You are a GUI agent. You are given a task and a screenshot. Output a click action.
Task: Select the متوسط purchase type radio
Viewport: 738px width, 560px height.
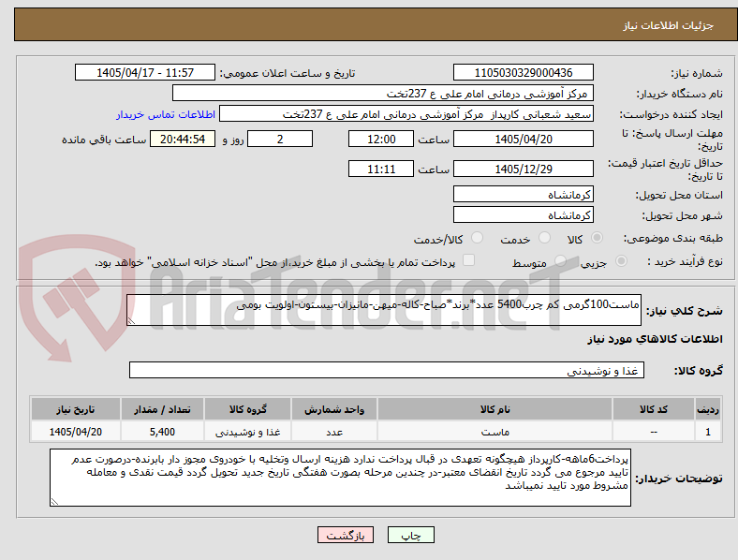click(560, 261)
